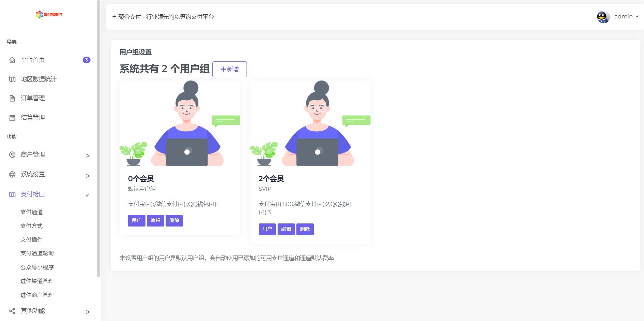The height and width of the screenshot is (321, 644).
Task: Click the admin avatar image
Action: point(603,16)
